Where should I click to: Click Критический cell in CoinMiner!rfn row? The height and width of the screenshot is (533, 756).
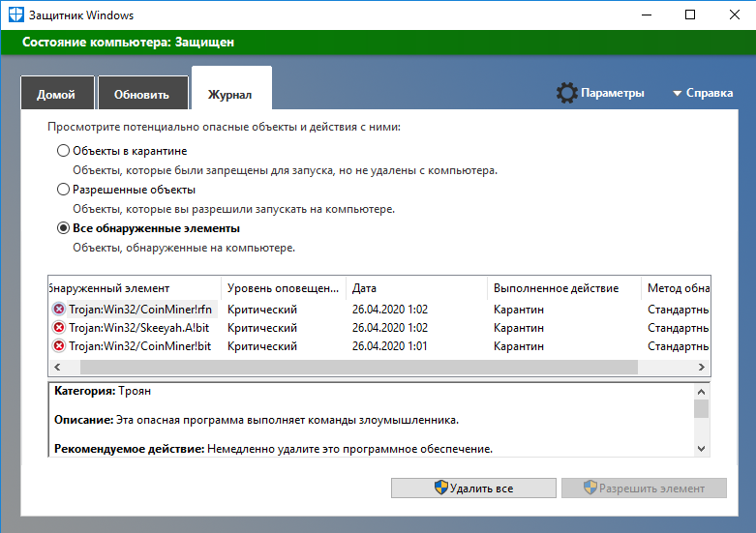(x=261, y=309)
